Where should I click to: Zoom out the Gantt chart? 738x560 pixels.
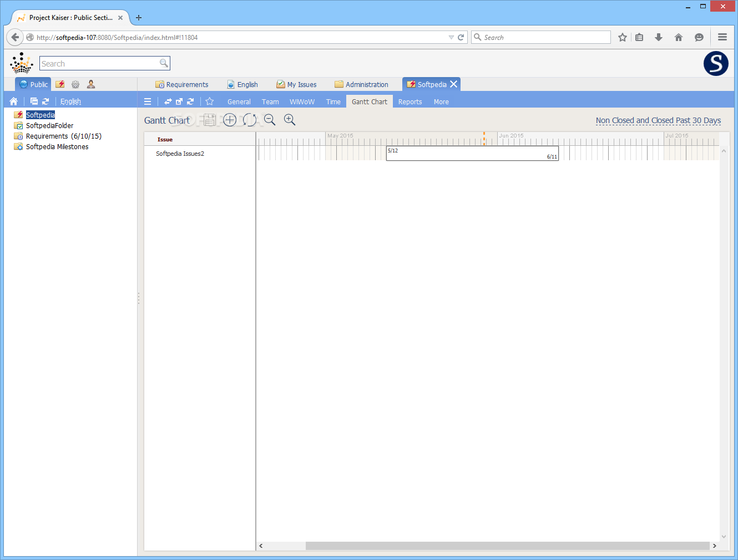[270, 120]
